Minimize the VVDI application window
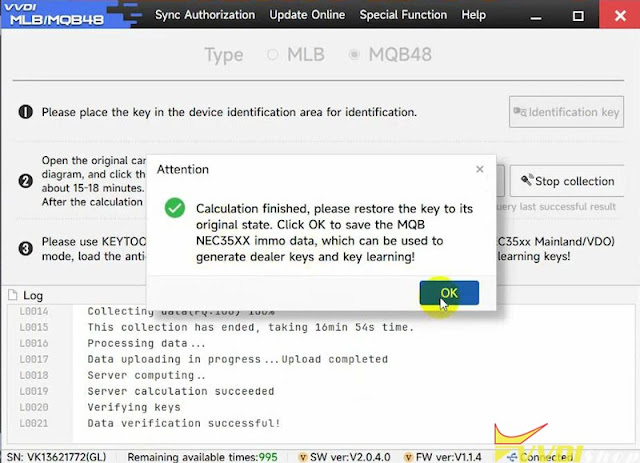Image resolution: width=640 pixels, height=463 pixels. tap(536, 16)
